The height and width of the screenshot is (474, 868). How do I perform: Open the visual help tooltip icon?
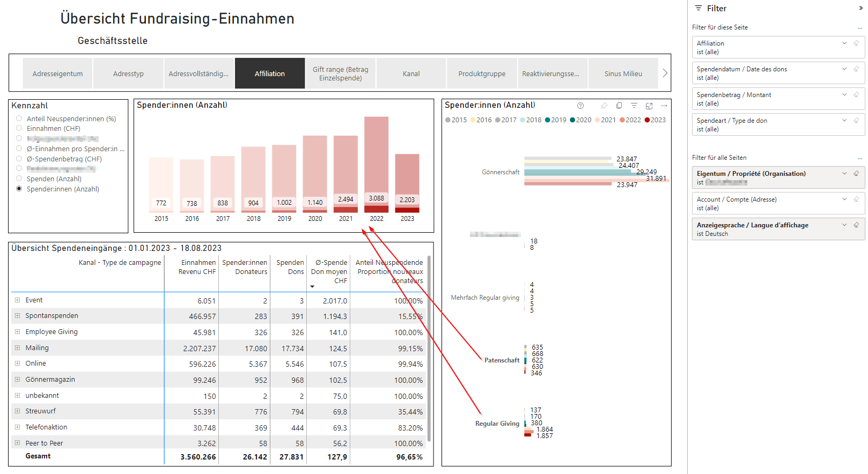[x=580, y=106]
